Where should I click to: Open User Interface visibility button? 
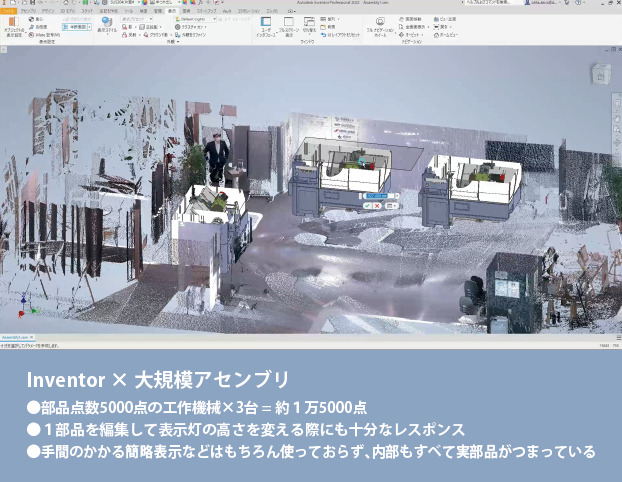click(266, 27)
